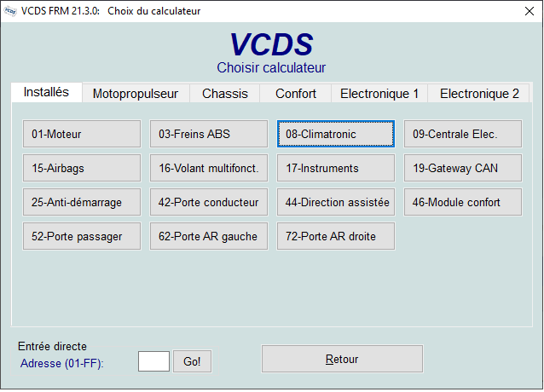Choose 09-Centrale Elec. controller

point(463,134)
